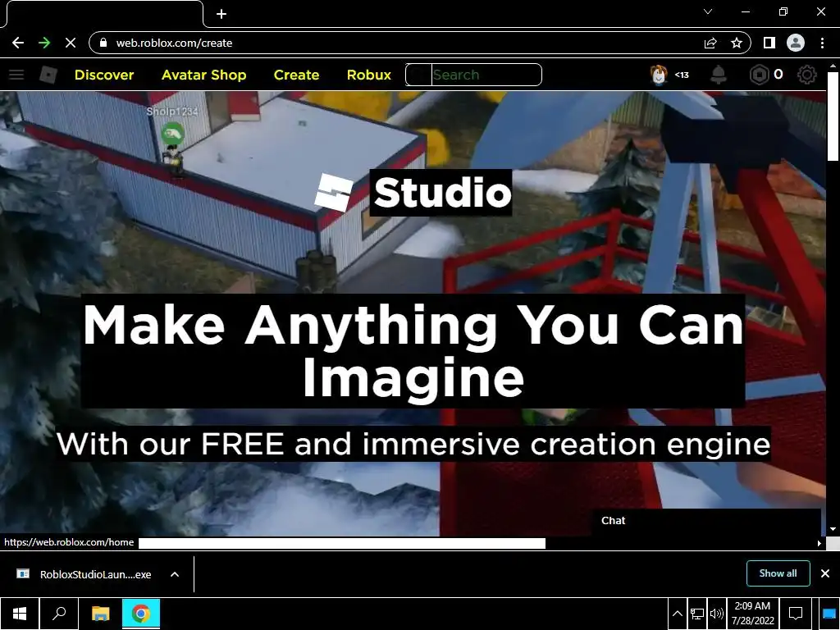Image resolution: width=840 pixels, height=630 pixels.
Task: Open the Windows action center
Action: [796, 614]
